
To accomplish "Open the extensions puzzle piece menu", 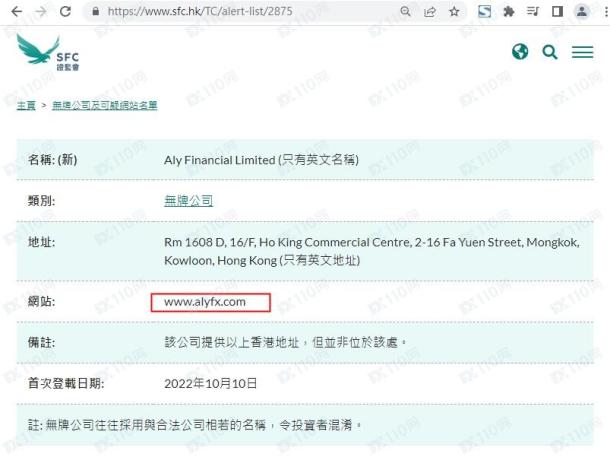I will click(508, 12).
